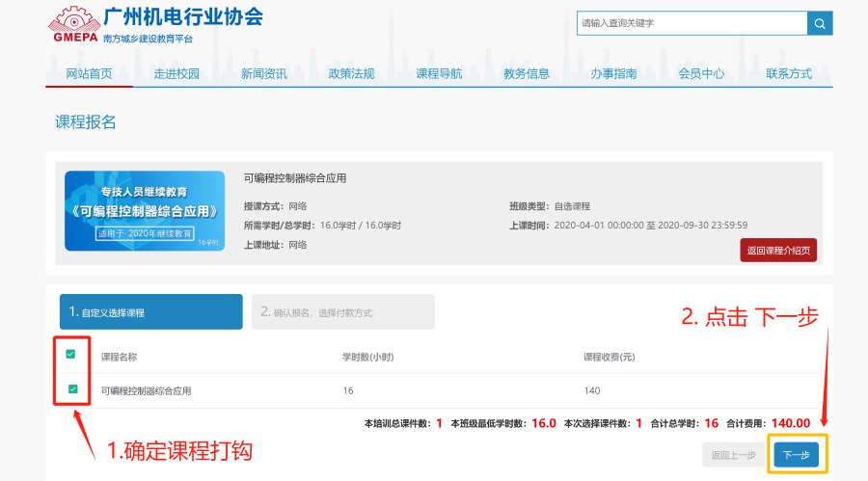Select 政策法规 in navigation bar
This screenshot has width=868, height=481.
tap(351, 74)
